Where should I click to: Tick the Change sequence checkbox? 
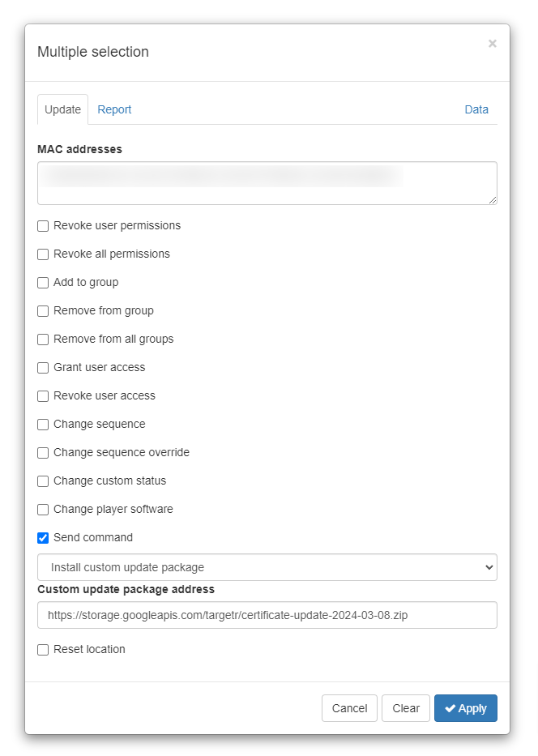tap(43, 425)
